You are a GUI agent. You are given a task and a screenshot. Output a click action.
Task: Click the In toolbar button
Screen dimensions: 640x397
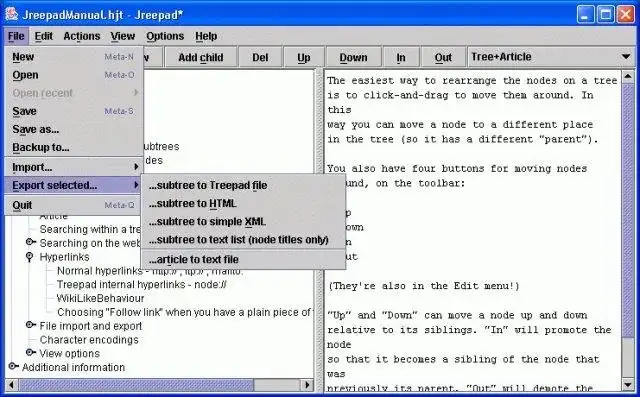401,58
